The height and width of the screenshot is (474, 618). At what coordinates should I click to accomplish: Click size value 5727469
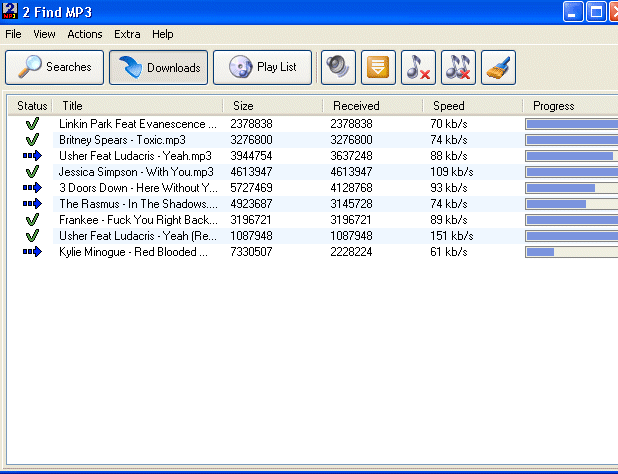click(x=251, y=188)
